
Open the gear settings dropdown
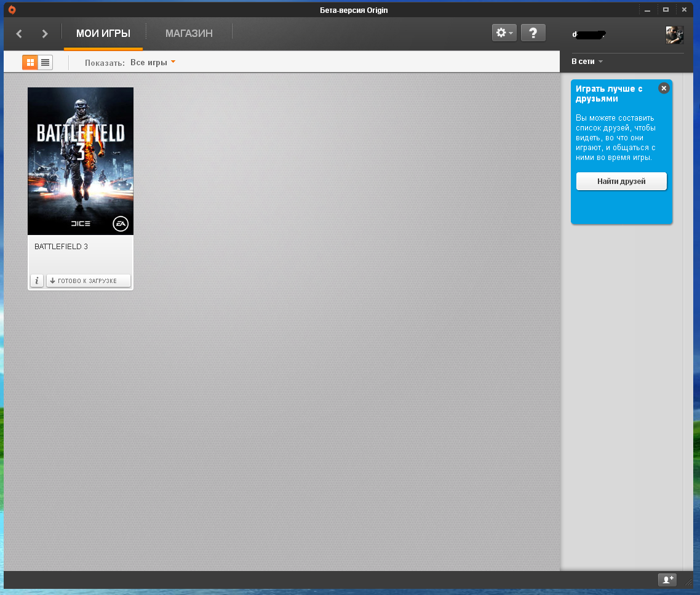click(x=504, y=33)
